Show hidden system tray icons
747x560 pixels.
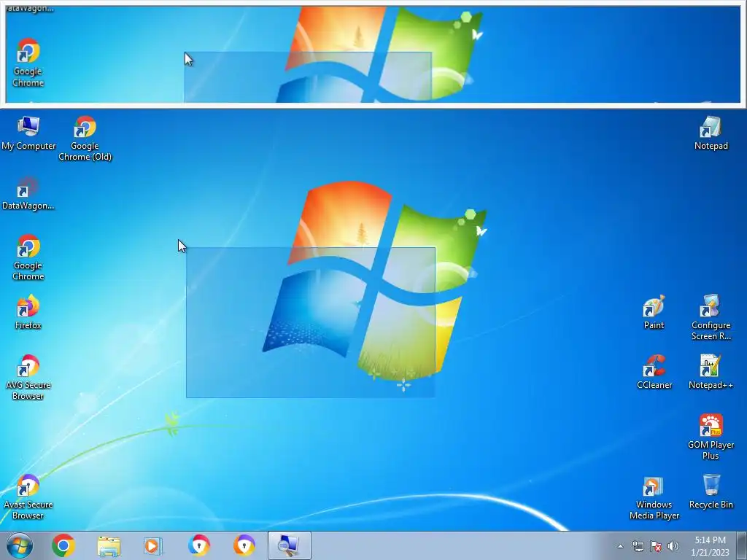(x=620, y=546)
